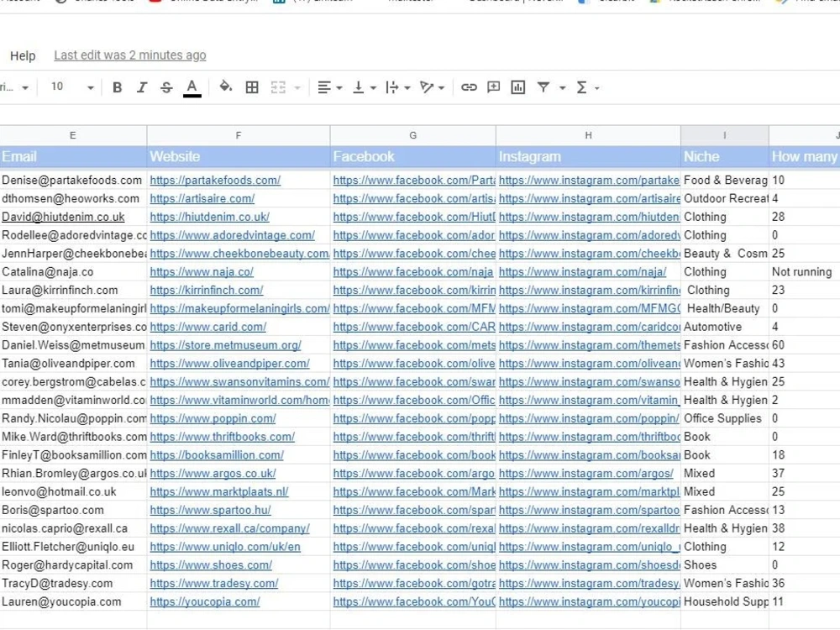Open the text color picker
The width and height of the screenshot is (840, 630).
coord(192,87)
